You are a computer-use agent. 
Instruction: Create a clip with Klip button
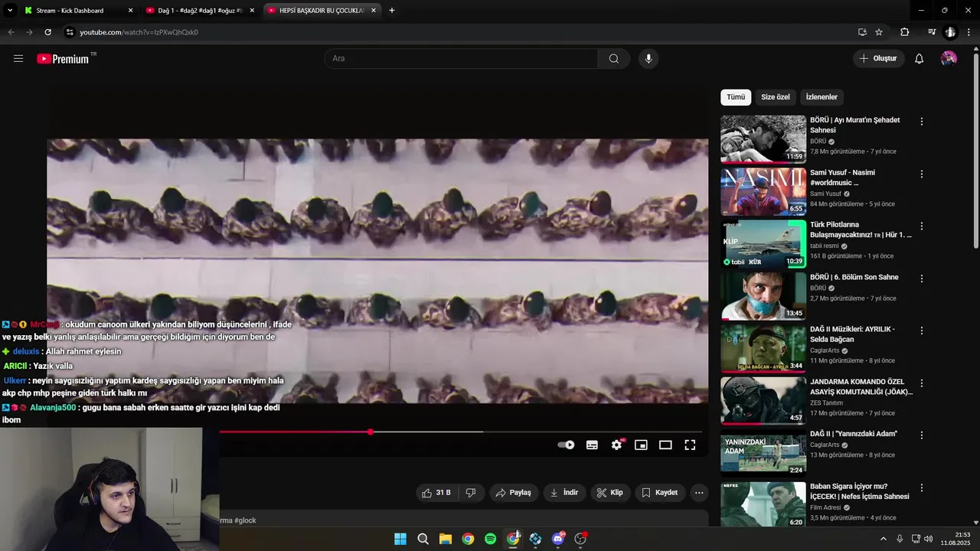point(610,493)
